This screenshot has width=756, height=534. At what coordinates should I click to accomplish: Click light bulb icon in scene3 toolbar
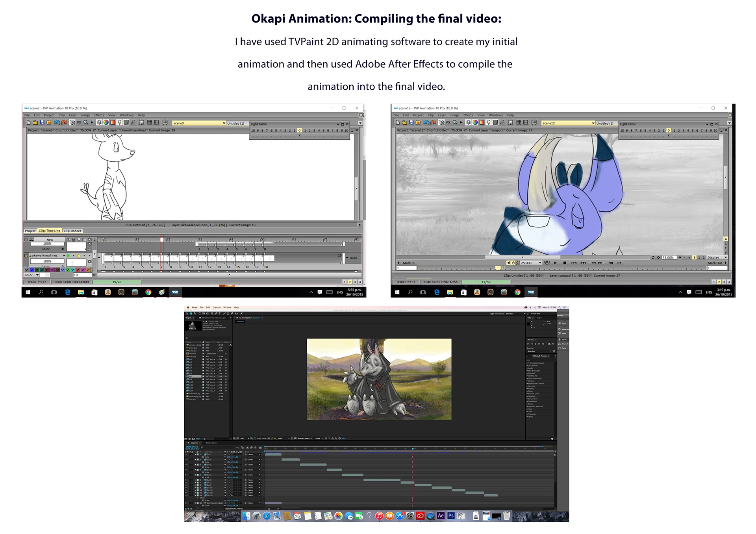119,122
